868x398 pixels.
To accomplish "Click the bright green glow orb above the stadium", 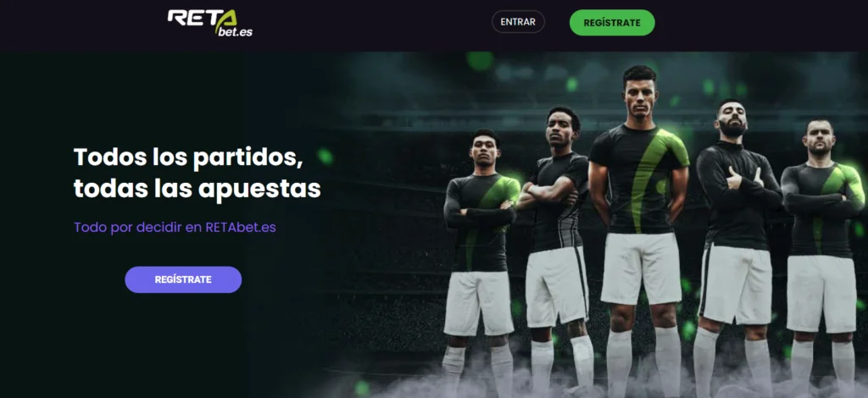I will 480,60.
